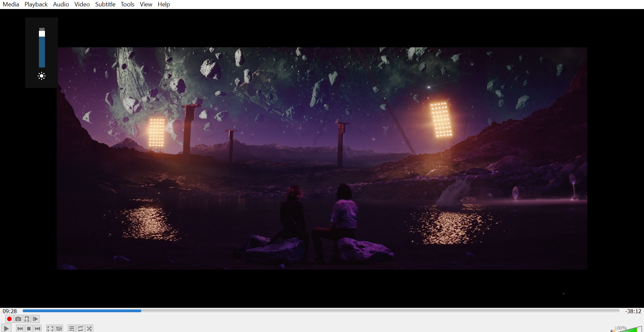644x332 pixels.
Task: Open the Video menu
Action: pos(82,4)
